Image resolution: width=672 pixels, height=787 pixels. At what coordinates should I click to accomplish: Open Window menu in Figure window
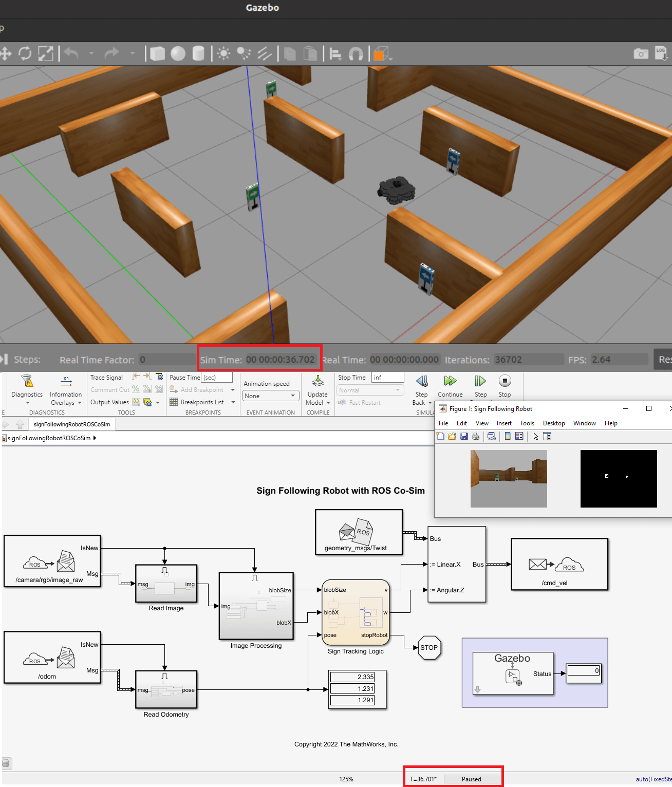585,423
